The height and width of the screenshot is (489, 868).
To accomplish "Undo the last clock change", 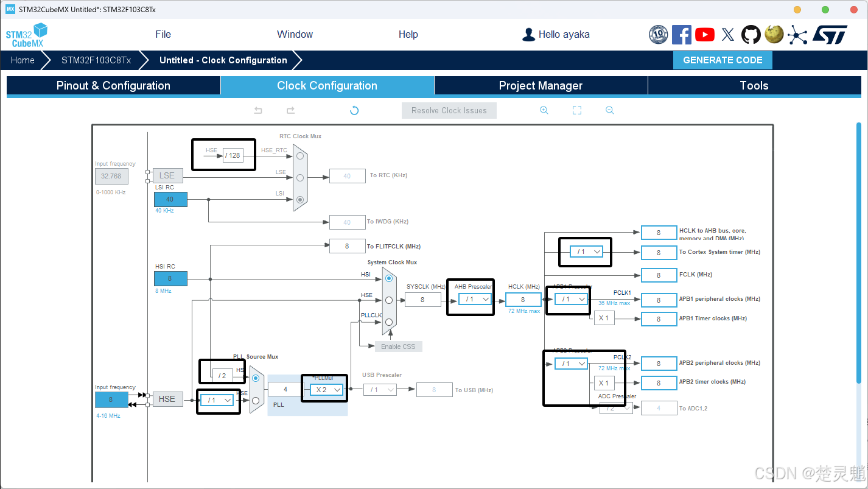I will click(x=258, y=110).
